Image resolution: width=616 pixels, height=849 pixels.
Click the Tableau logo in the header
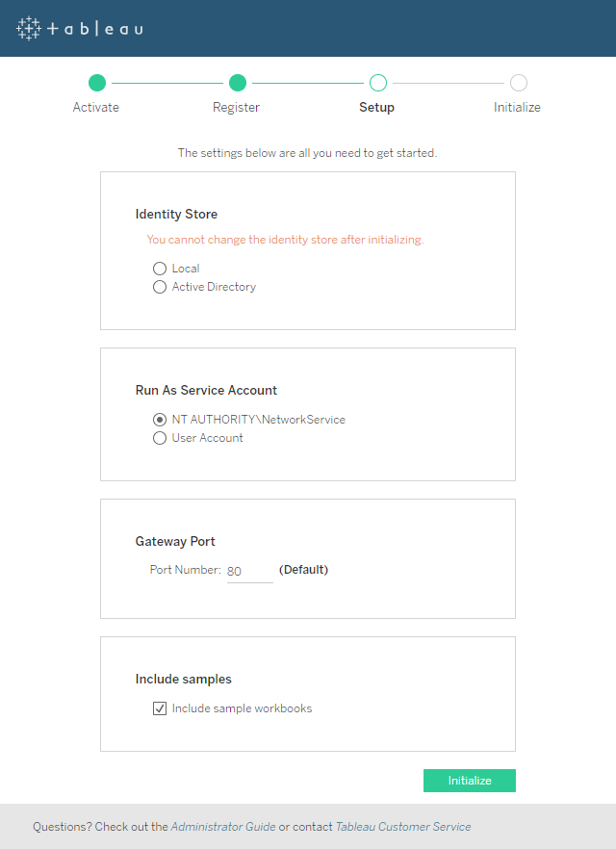[x=80, y=28]
